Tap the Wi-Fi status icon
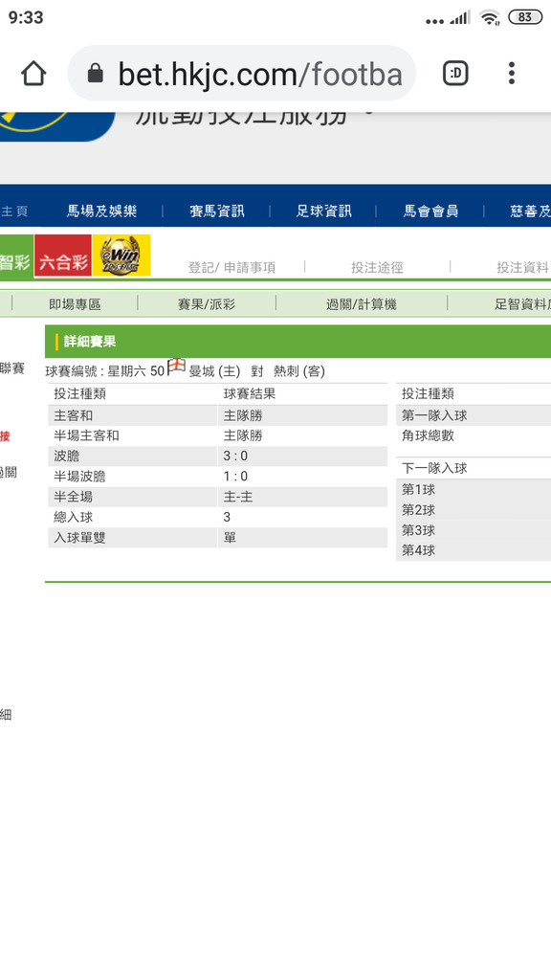This screenshot has width=551, height=980. point(490,17)
